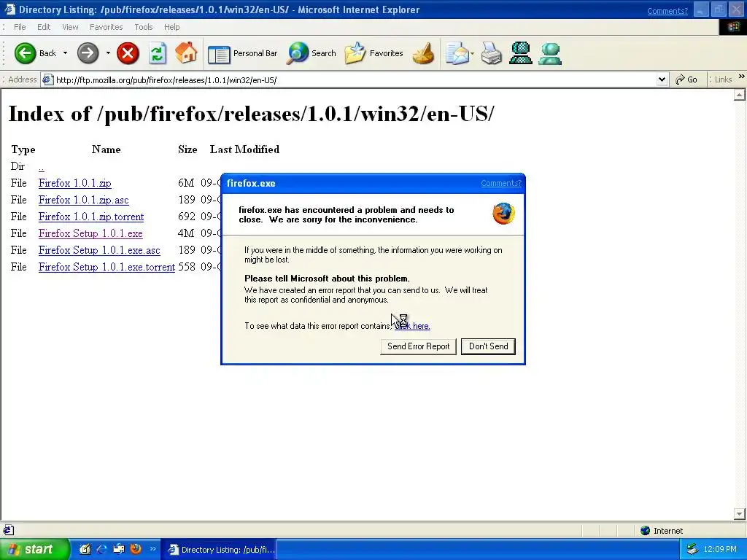Click inside the Address URL field
The height and width of the screenshot is (560, 747).
(x=355, y=80)
